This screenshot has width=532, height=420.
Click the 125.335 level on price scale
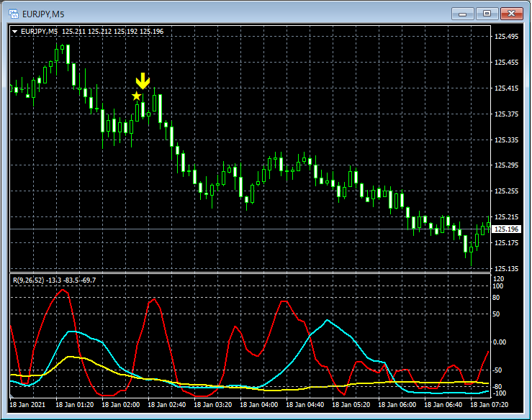507,140
